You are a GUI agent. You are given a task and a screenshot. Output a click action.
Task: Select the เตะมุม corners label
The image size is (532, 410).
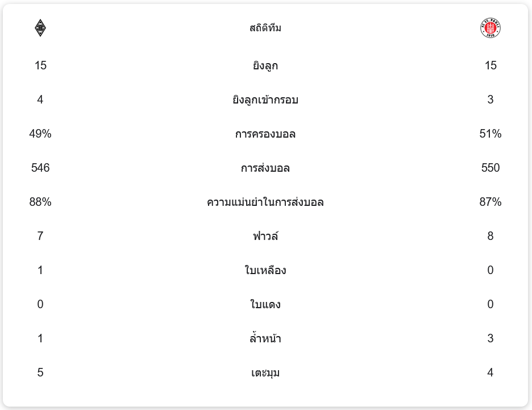[265, 372]
